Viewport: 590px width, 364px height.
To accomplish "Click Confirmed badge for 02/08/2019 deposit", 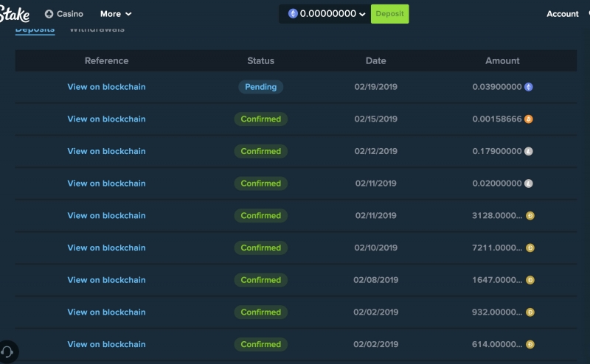I will (261, 280).
